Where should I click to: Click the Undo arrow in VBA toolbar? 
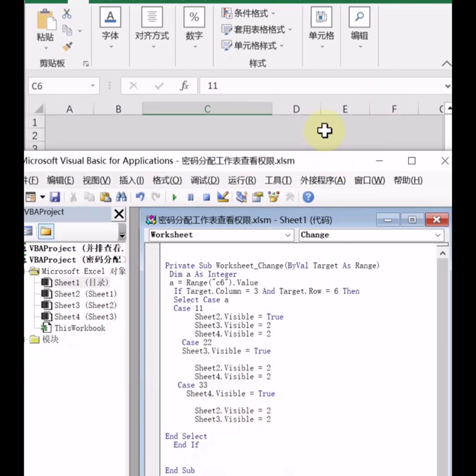click(x=140, y=197)
